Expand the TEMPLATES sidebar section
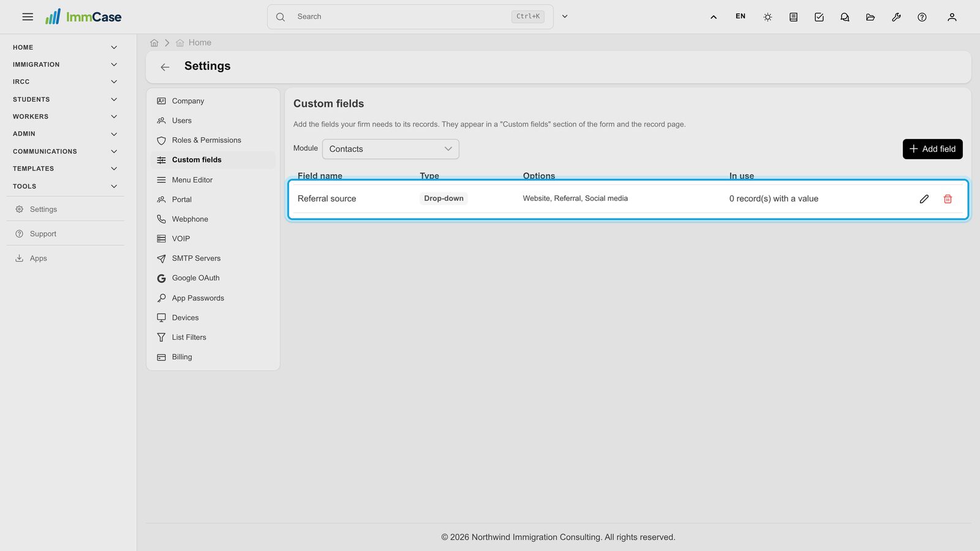This screenshot has width=980, height=551. click(x=65, y=168)
